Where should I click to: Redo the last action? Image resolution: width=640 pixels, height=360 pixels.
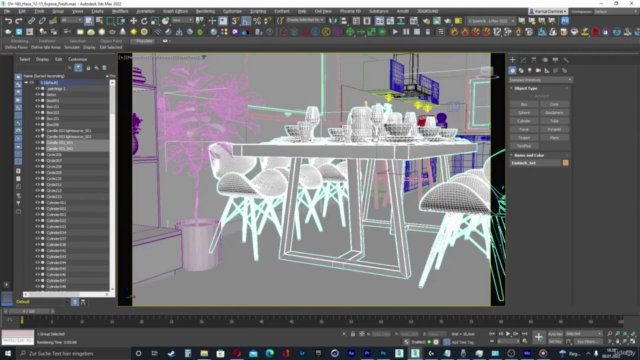click(x=19, y=21)
